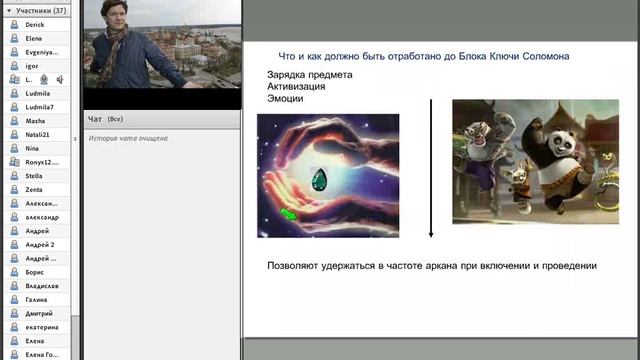Select participant name Elena

pyautogui.click(x=33, y=38)
